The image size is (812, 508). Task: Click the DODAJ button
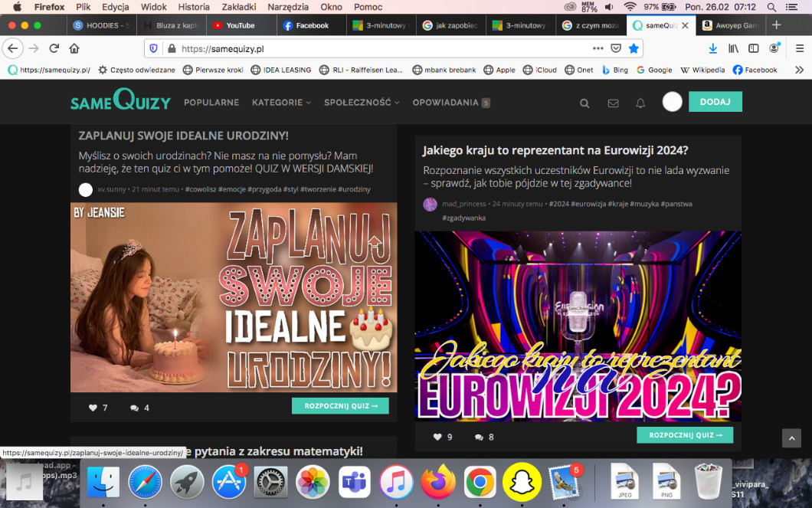pos(715,102)
